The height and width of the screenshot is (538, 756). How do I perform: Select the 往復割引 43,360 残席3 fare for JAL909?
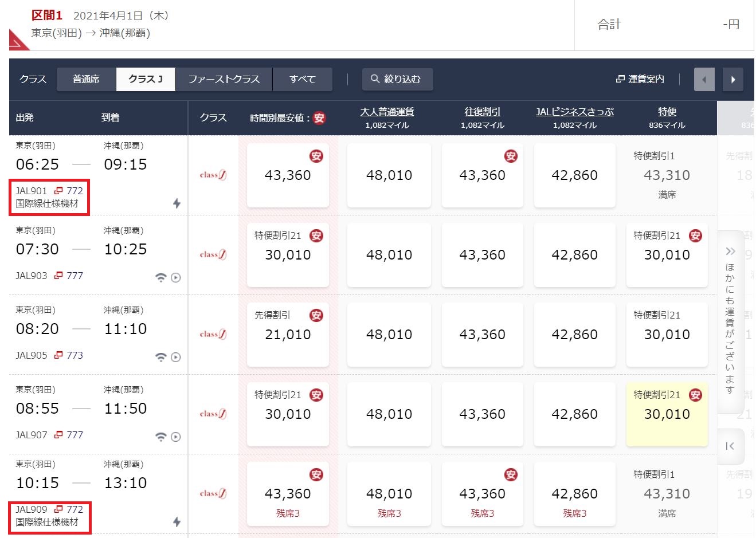(483, 494)
